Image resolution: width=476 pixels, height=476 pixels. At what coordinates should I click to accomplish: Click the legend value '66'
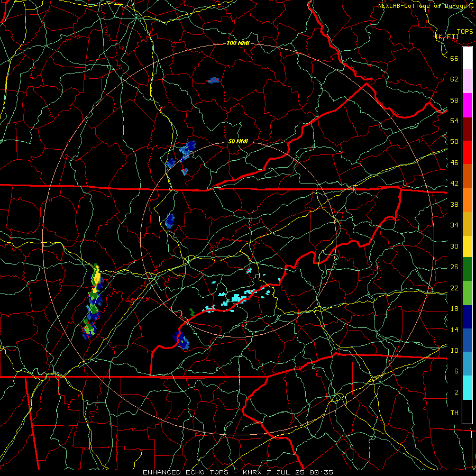454,58
